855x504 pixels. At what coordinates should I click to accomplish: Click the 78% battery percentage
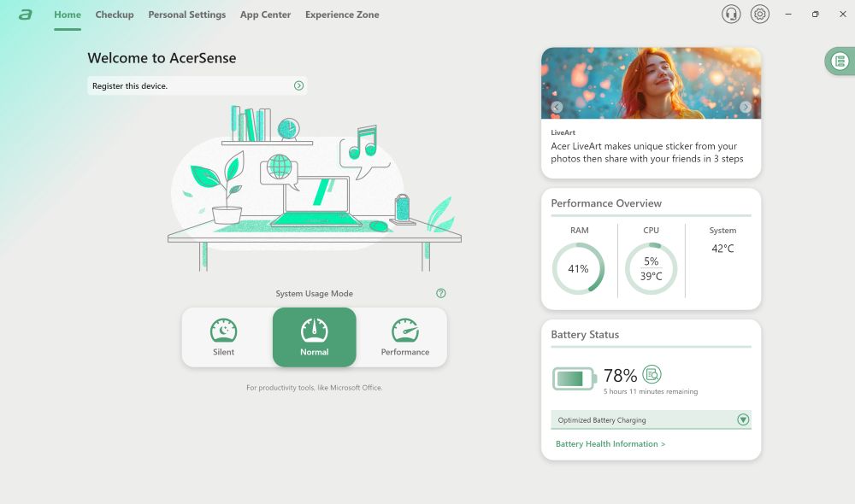[x=620, y=375]
